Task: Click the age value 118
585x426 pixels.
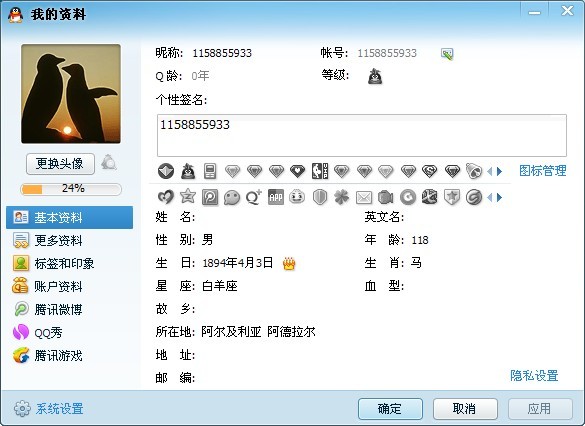Action: point(420,240)
